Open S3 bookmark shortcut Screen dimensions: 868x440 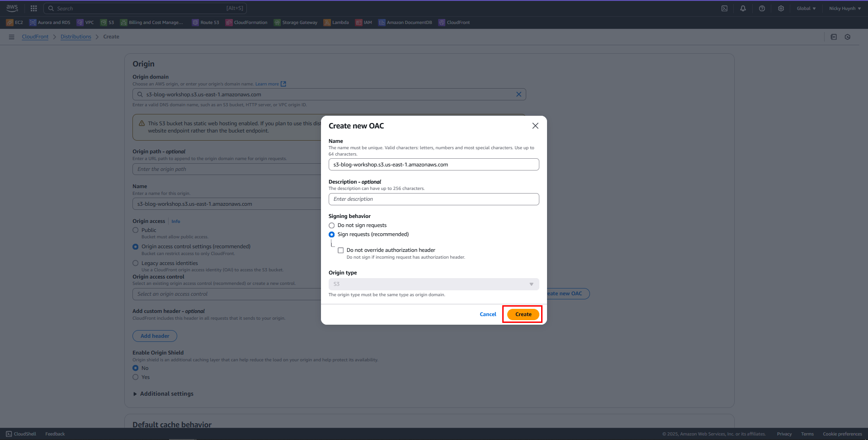(x=107, y=22)
